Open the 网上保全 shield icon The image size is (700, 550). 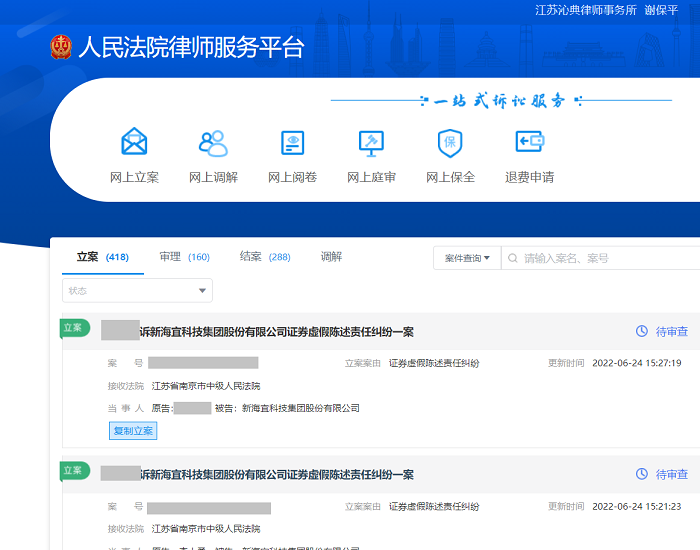pyautogui.click(x=450, y=143)
